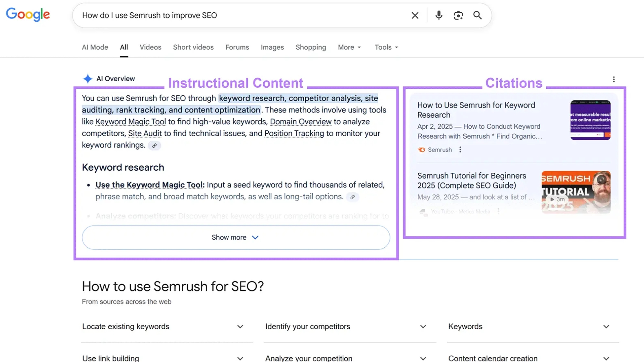The width and height of the screenshot is (644, 362).
Task: Switch to the Images tab
Action: 272,47
